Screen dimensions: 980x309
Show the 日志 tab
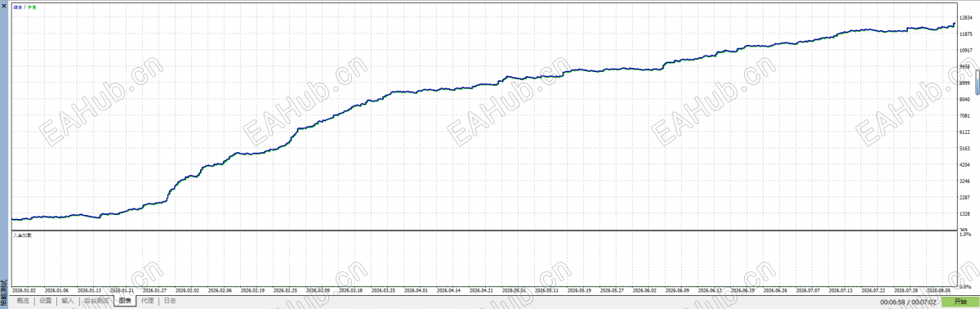click(x=169, y=301)
